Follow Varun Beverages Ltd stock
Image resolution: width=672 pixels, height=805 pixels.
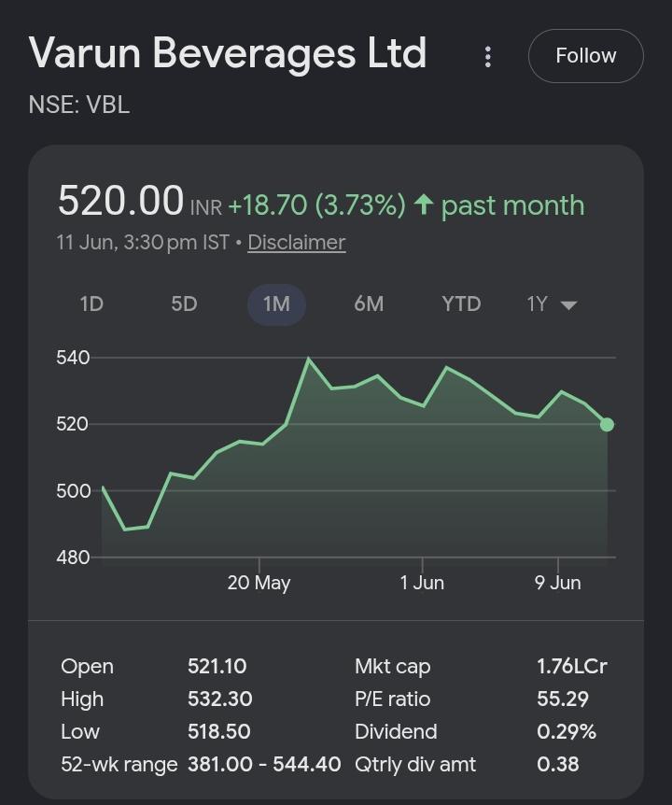coord(586,56)
